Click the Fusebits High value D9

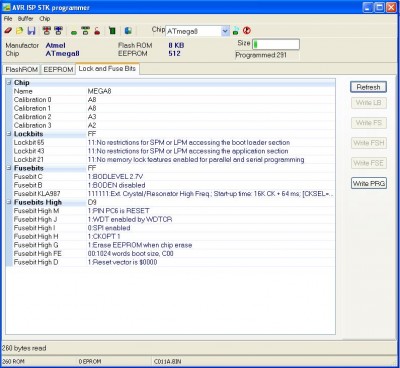[92, 202]
